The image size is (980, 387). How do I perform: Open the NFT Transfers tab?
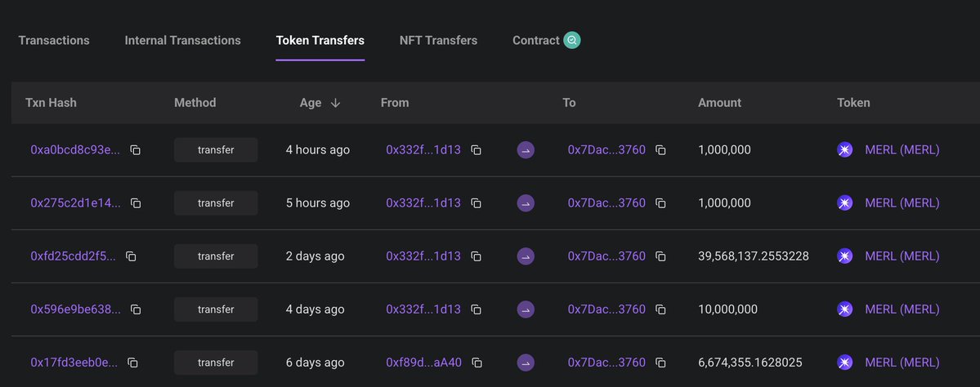pyautogui.click(x=438, y=40)
